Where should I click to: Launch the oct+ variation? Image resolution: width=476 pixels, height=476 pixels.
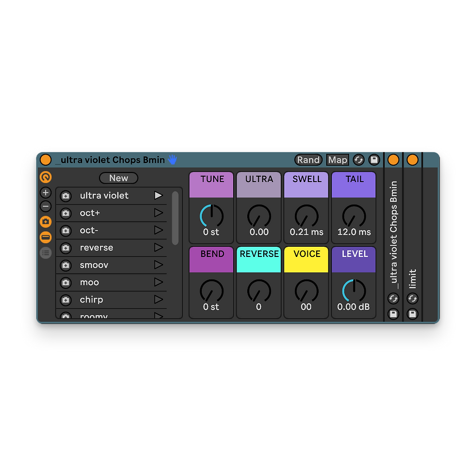[158, 213]
